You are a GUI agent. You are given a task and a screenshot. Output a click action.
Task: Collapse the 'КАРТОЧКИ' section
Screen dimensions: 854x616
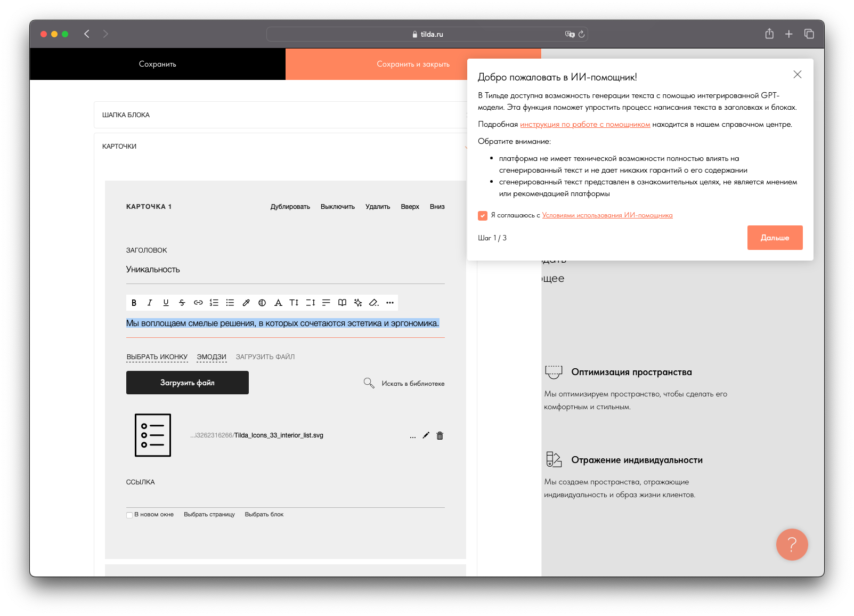pos(280,147)
